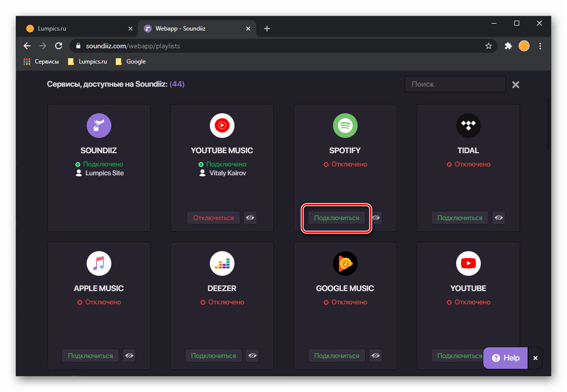Click the soundiiz.com address bar URL
567x392 pixels.
click(x=133, y=46)
